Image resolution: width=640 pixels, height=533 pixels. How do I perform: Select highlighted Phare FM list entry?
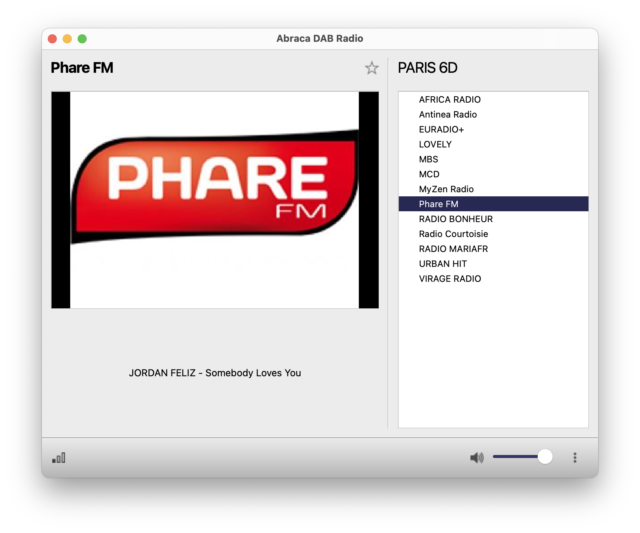tap(493, 204)
